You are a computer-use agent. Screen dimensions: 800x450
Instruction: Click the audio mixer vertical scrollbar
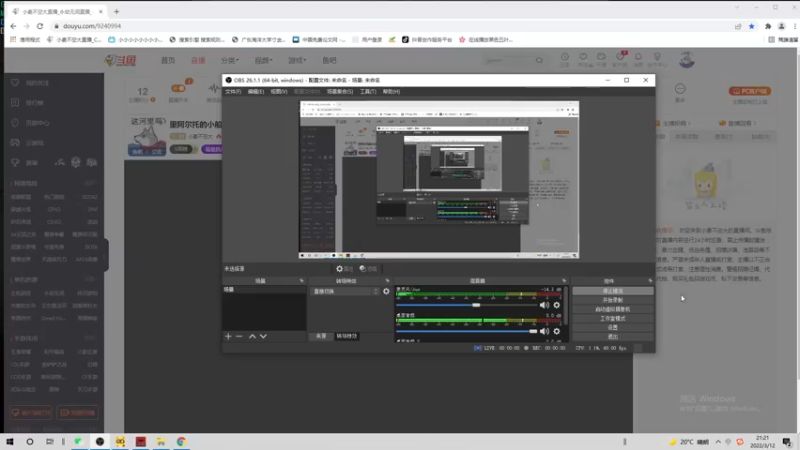pyautogui.click(x=565, y=306)
